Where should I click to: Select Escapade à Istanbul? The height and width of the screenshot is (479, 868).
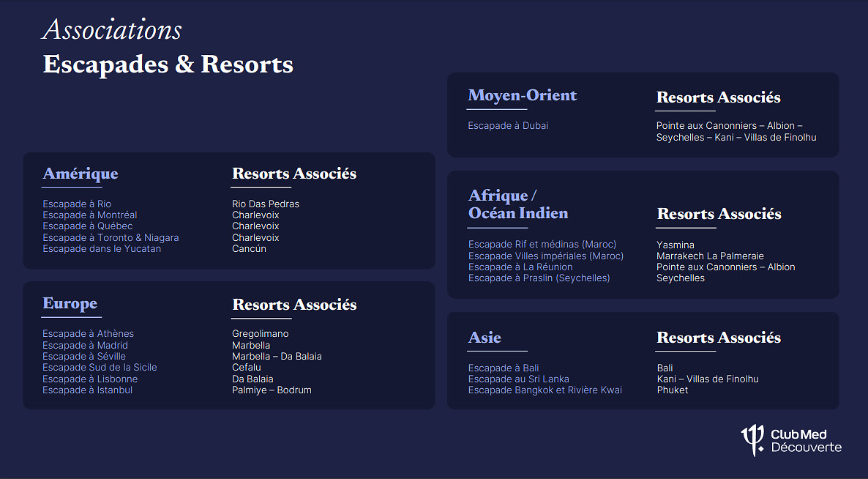click(87, 390)
